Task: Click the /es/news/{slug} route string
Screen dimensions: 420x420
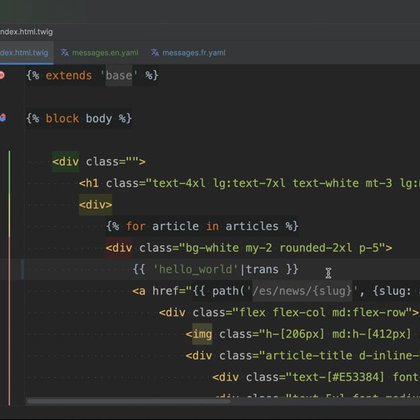Action: (x=302, y=291)
